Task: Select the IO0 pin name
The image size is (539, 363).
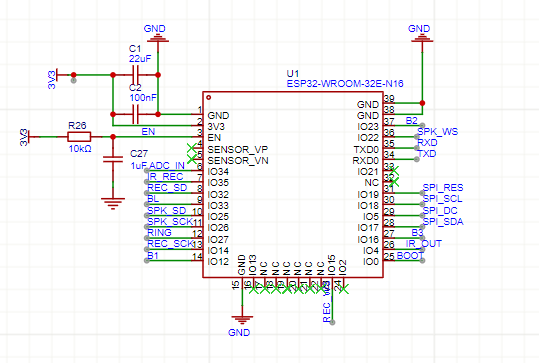Action: (x=371, y=262)
